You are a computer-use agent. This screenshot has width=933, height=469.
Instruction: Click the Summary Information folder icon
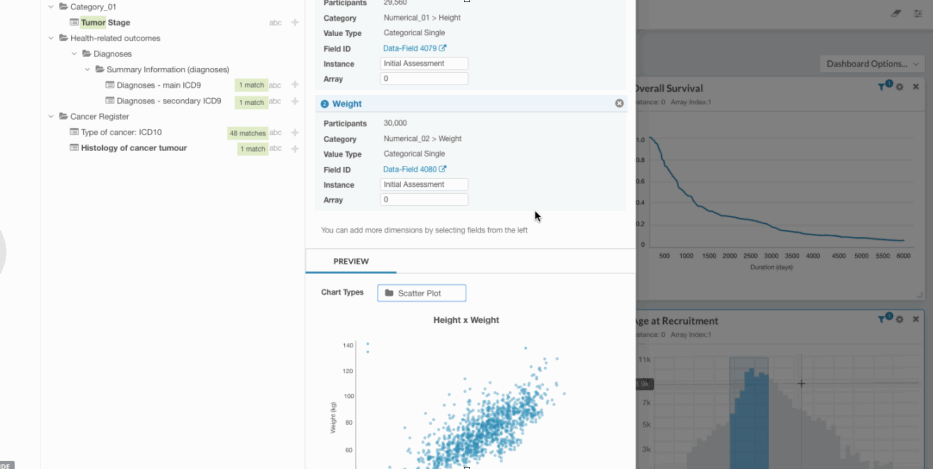[99, 69]
